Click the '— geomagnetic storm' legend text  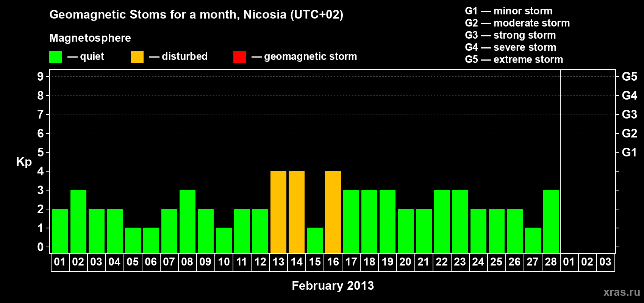(x=304, y=57)
